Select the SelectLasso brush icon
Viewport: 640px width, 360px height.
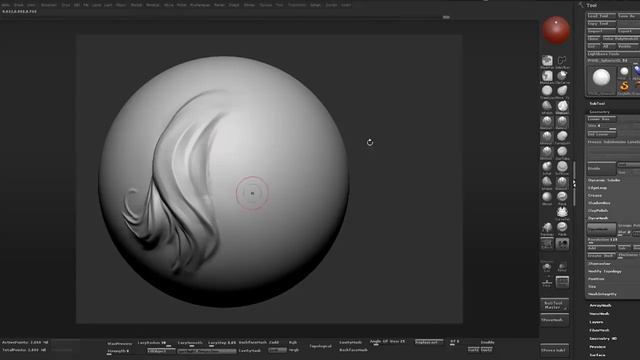click(562, 62)
